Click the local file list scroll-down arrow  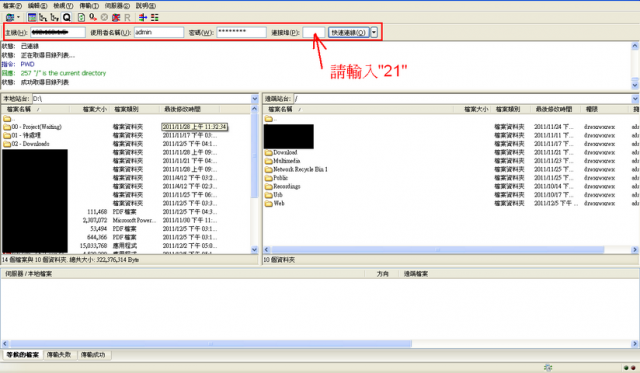click(255, 249)
